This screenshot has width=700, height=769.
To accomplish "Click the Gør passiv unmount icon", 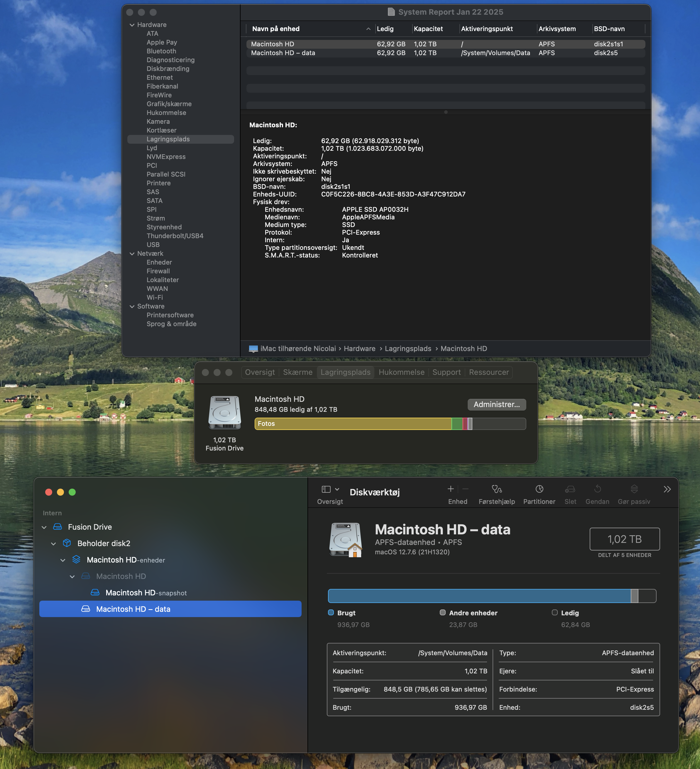I will [634, 489].
